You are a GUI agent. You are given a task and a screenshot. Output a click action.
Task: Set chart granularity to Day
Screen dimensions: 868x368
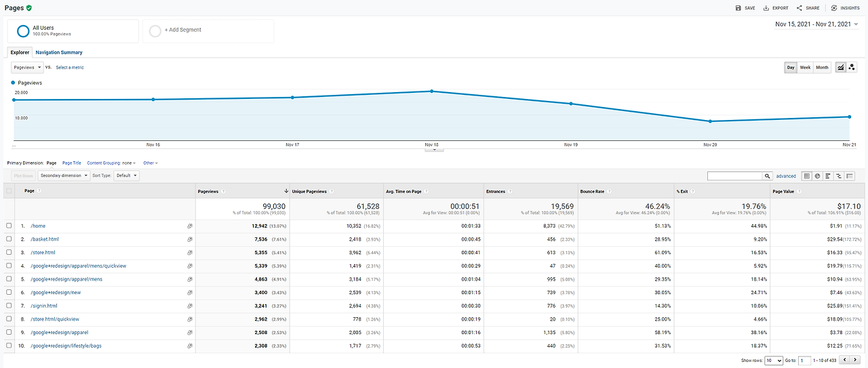click(x=791, y=67)
